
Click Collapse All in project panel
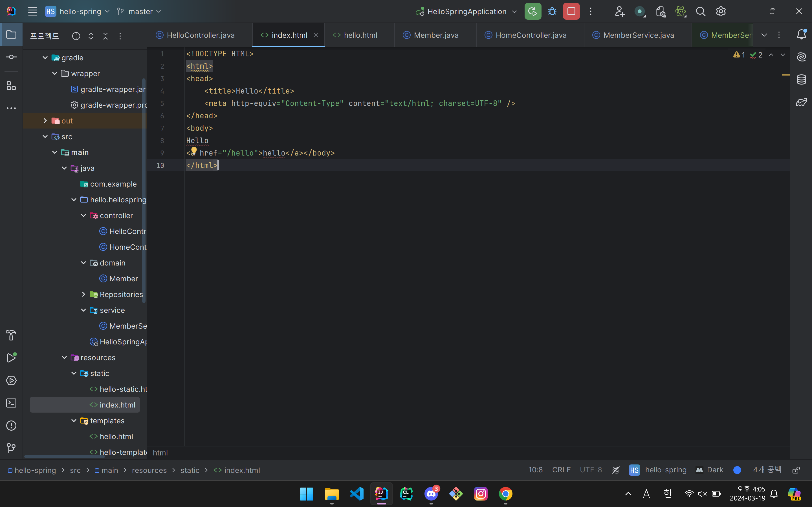click(x=105, y=36)
